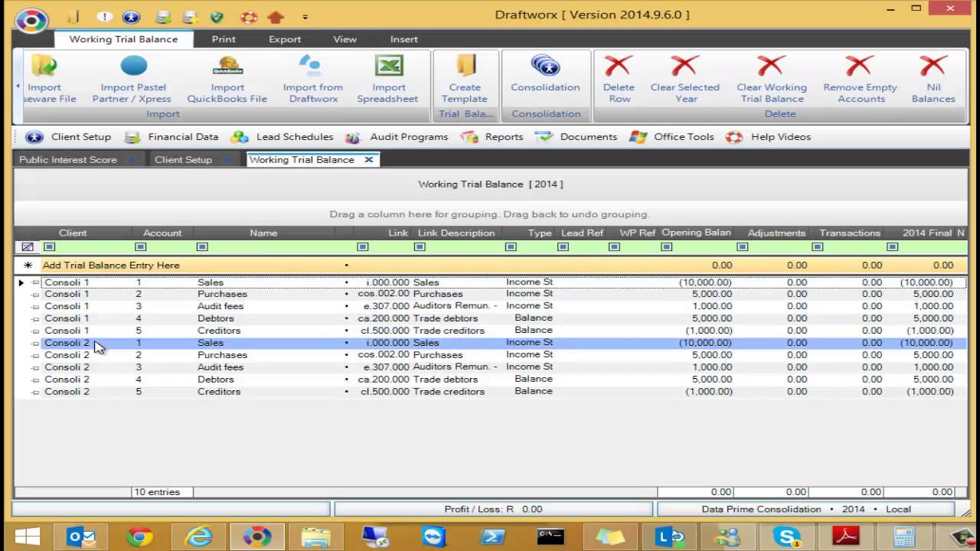The image size is (980, 551).
Task: Click the exclamation mark quick access icon
Action: (x=104, y=16)
